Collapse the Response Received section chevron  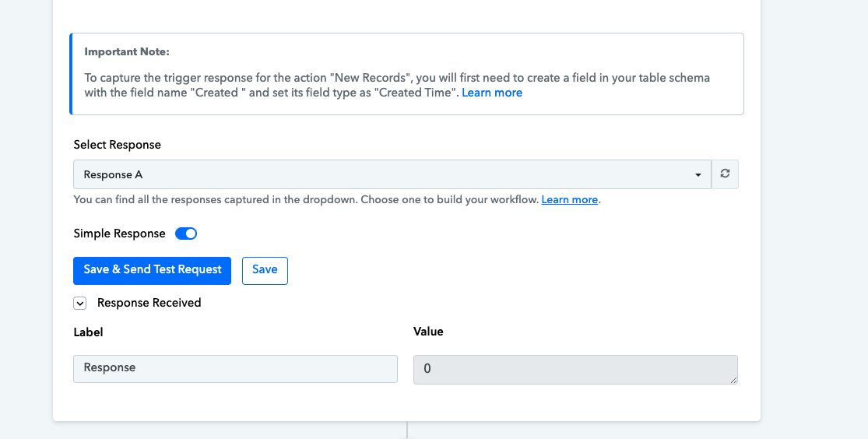[x=80, y=303]
